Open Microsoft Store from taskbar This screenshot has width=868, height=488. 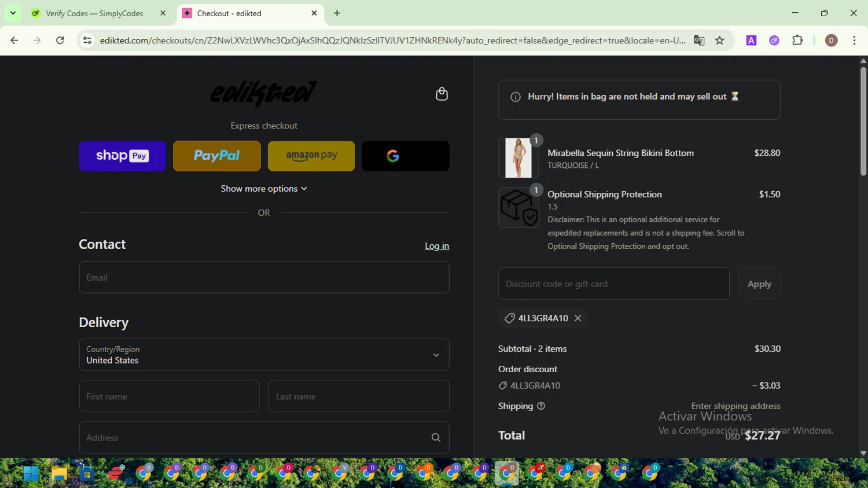click(x=87, y=474)
